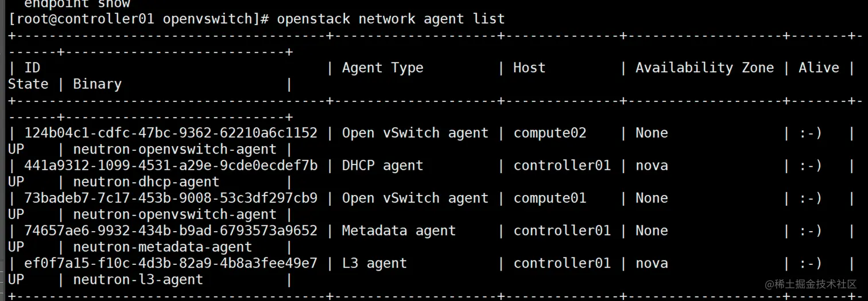Click the DHCP agent type text
The height and width of the screenshot is (301, 868).
tap(382, 166)
